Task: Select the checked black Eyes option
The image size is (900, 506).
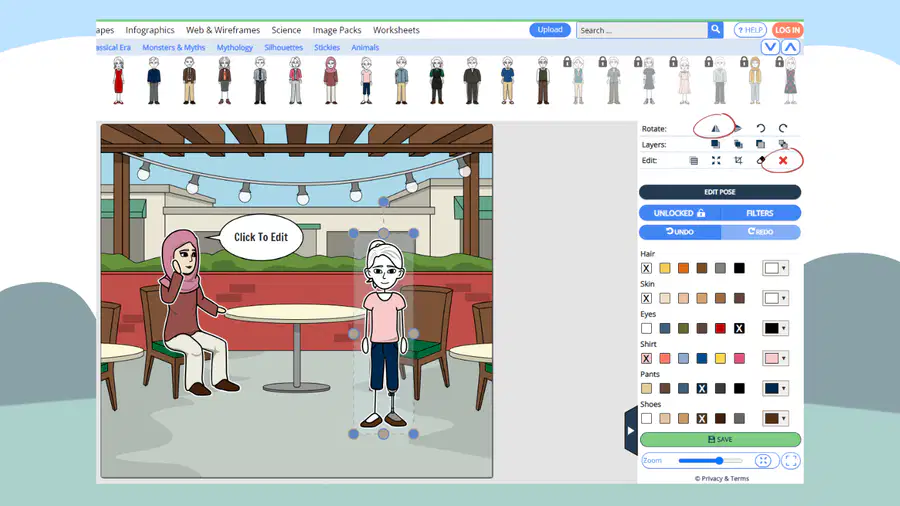Action: (739, 328)
